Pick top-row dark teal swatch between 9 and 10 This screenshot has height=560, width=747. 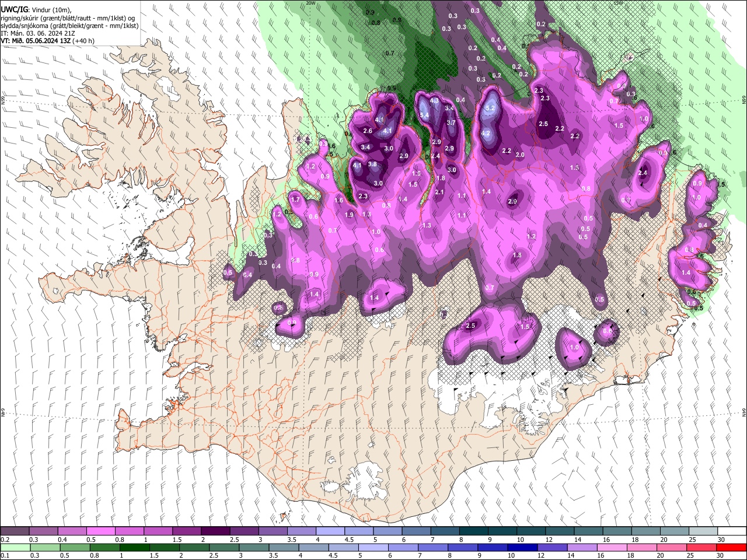click(502, 531)
